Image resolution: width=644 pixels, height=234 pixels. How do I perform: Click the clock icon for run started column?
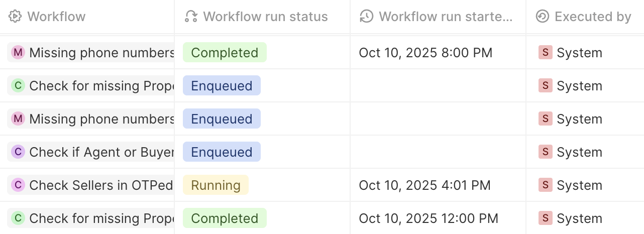tap(367, 17)
